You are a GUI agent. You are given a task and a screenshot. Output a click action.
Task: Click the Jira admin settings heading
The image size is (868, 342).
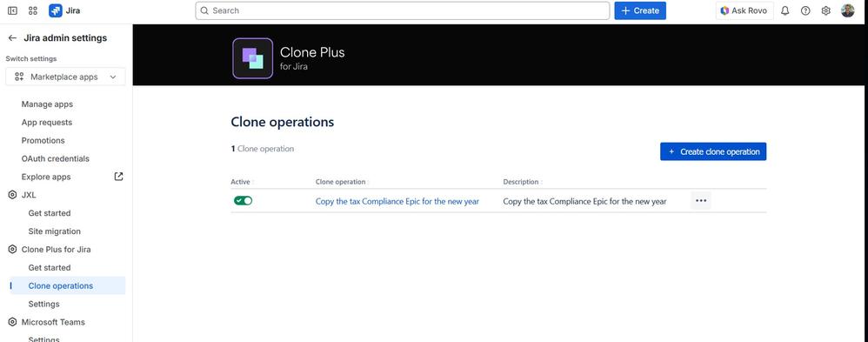[x=65, y=38]
